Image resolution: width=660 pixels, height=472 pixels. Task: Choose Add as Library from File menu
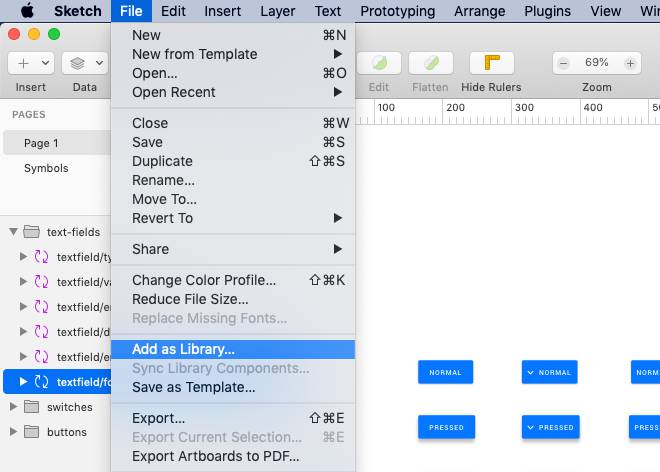183,349
